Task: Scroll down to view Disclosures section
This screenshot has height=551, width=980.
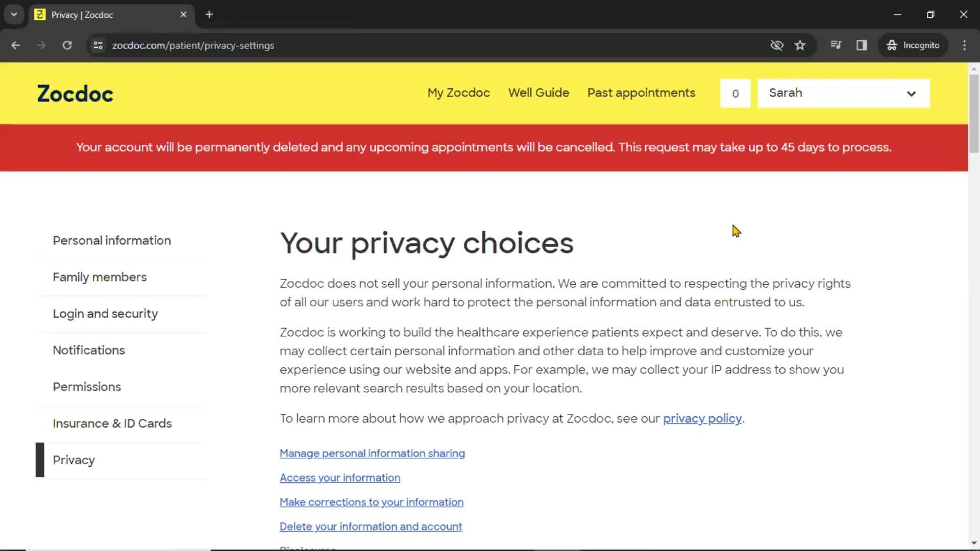Action: 307,547
